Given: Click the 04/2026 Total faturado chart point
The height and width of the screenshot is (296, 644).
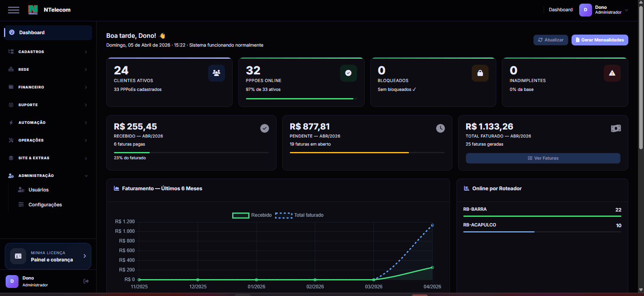Looking at the screenshot, I should point(432,225).
